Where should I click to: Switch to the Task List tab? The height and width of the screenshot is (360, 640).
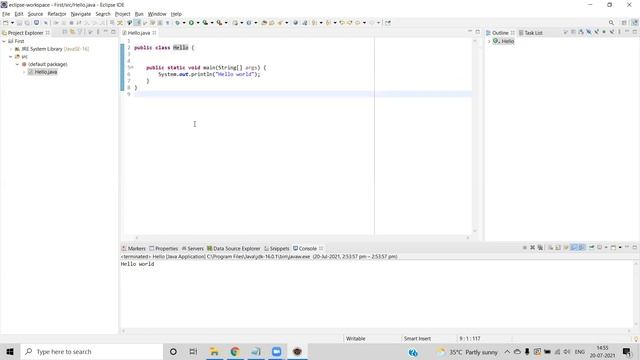click(531, 33)
